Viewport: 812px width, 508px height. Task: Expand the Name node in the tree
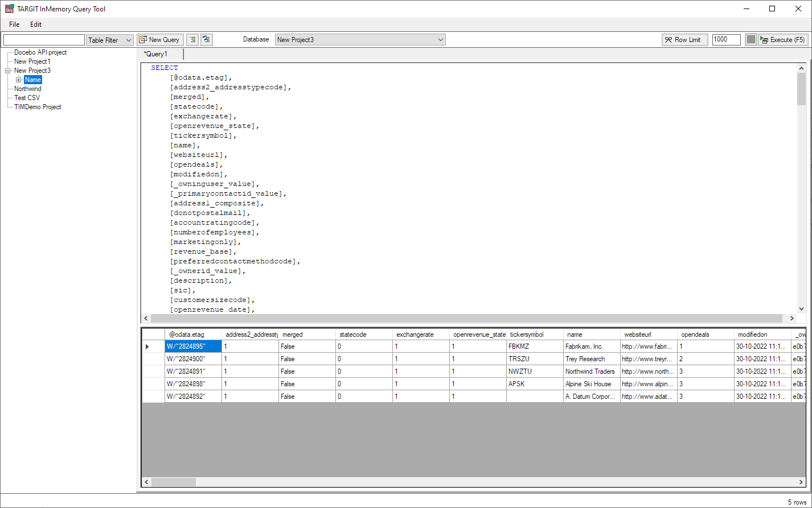click(x=18, y=80)
